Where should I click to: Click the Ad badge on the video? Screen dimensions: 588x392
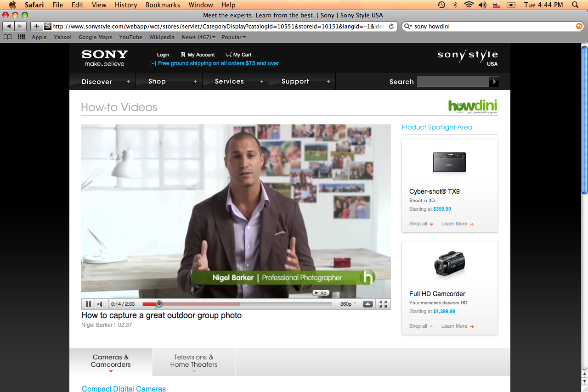[x=321, y=293]
